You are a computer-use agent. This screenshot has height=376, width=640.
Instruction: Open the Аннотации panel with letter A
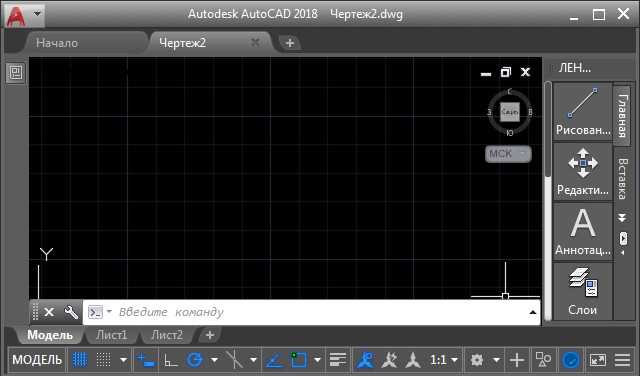pos(583,232)
